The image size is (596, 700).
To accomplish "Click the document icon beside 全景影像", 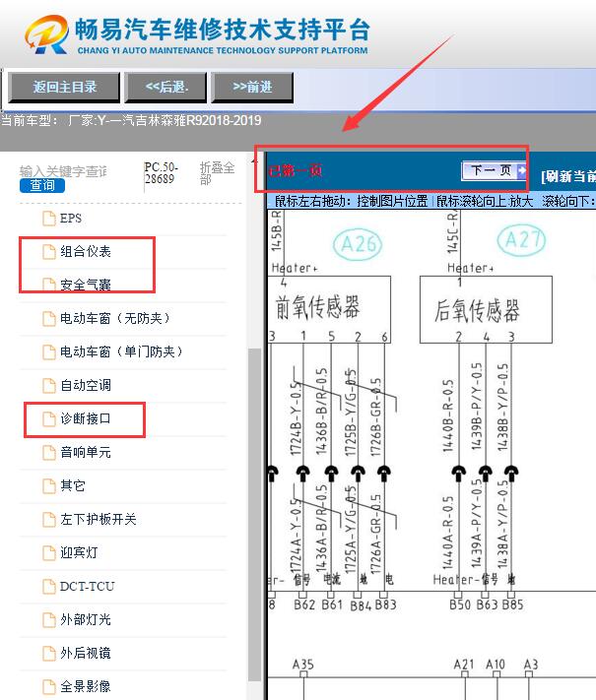I will click(x=48, y=686).
